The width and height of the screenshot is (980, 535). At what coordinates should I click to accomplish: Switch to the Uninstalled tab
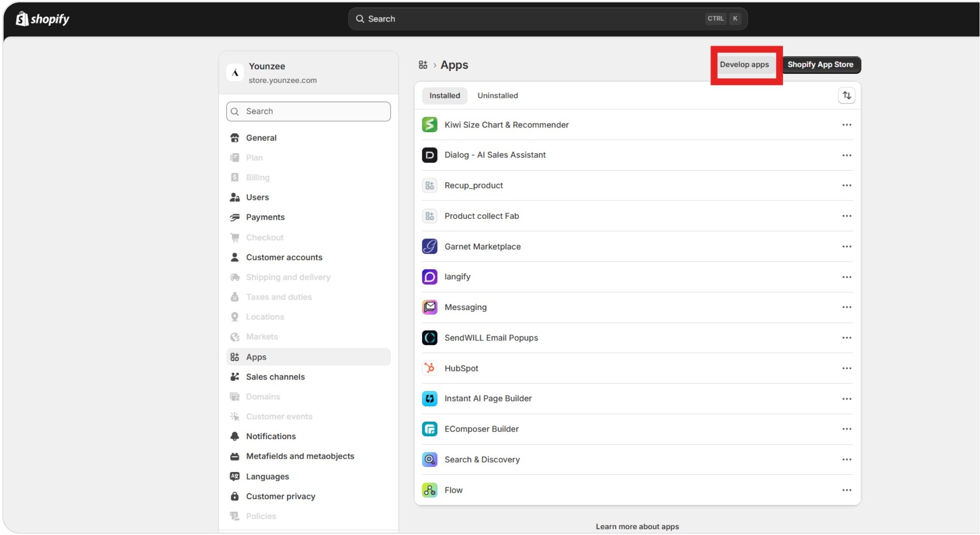coord(497,95)
